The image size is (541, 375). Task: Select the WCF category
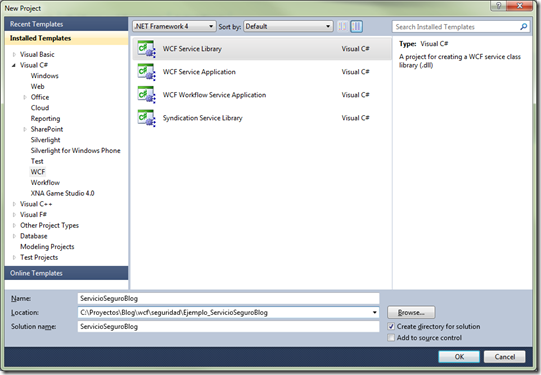(38, 172)
